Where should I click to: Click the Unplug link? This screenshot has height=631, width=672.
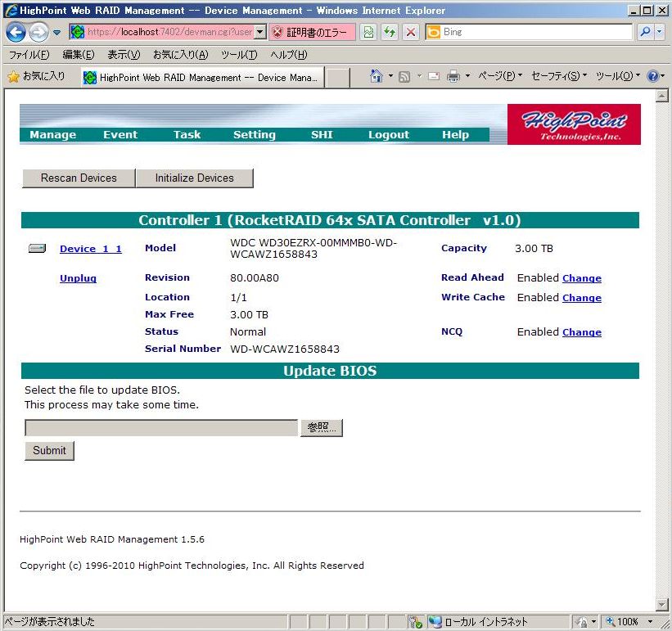click(78, 278)
